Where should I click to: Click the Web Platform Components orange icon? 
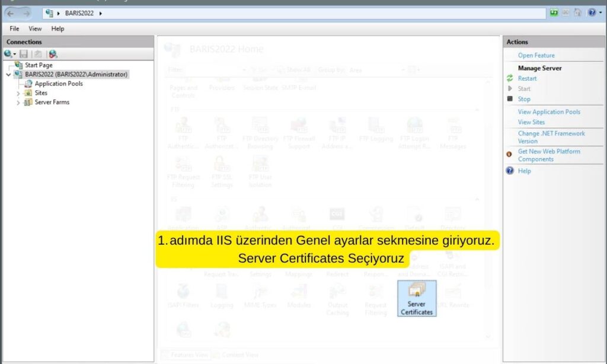click(509, 154)
